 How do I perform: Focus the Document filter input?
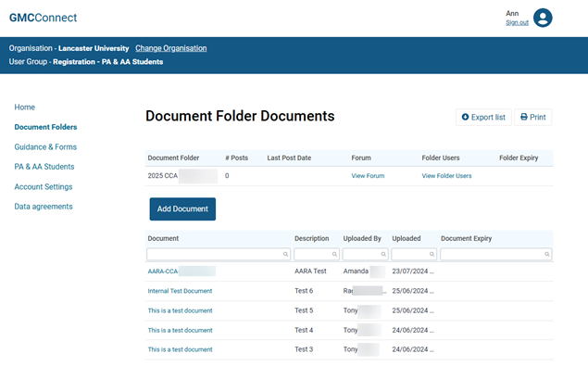219,254
